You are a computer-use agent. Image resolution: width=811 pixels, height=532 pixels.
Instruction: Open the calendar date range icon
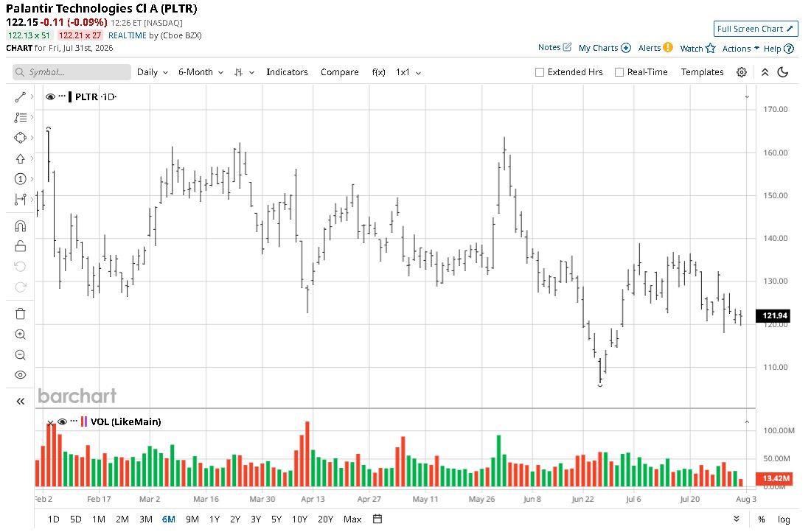pyautogui.click(x=377, y=519)
